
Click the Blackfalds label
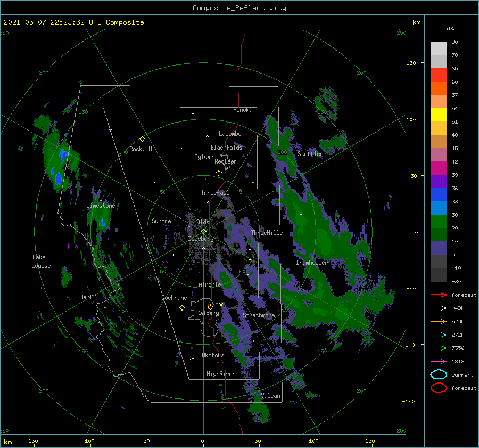(x=226, y=148)
